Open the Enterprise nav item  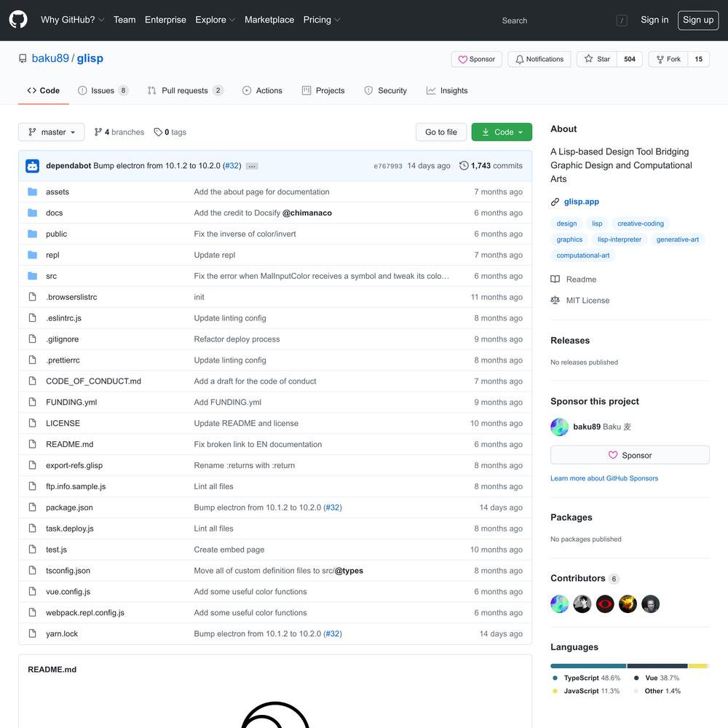[165, 20]
